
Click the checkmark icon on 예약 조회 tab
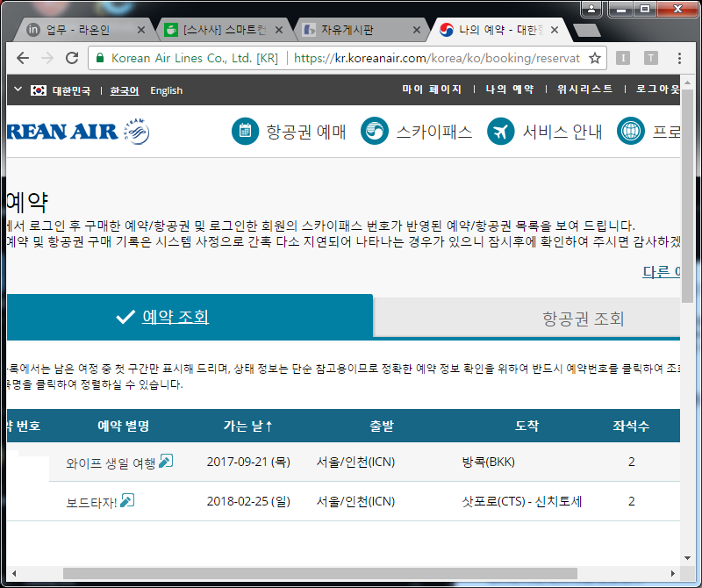pos(125,317)
